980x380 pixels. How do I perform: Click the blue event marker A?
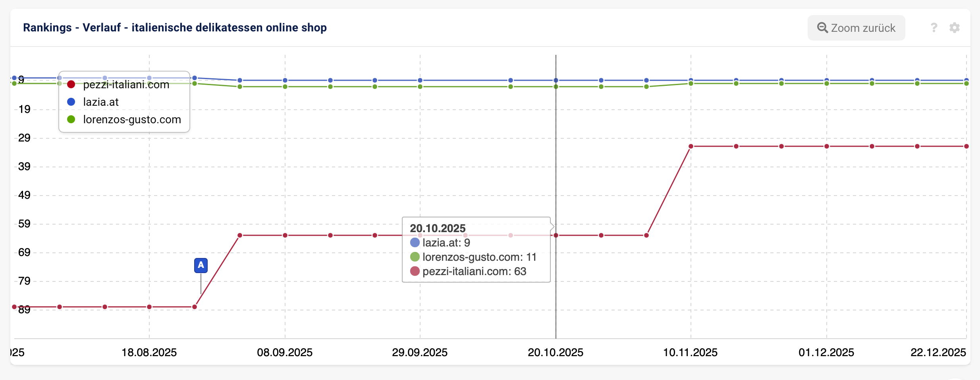pos(201,265)
